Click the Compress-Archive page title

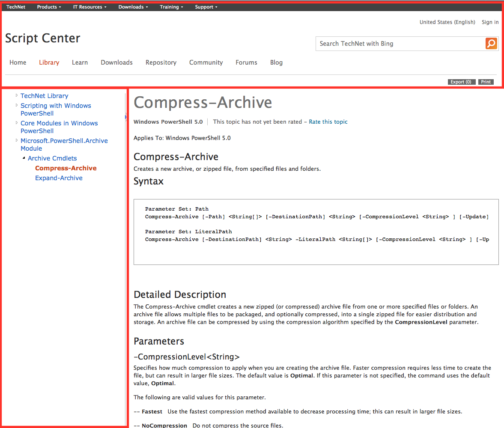[x=203, y=102]
